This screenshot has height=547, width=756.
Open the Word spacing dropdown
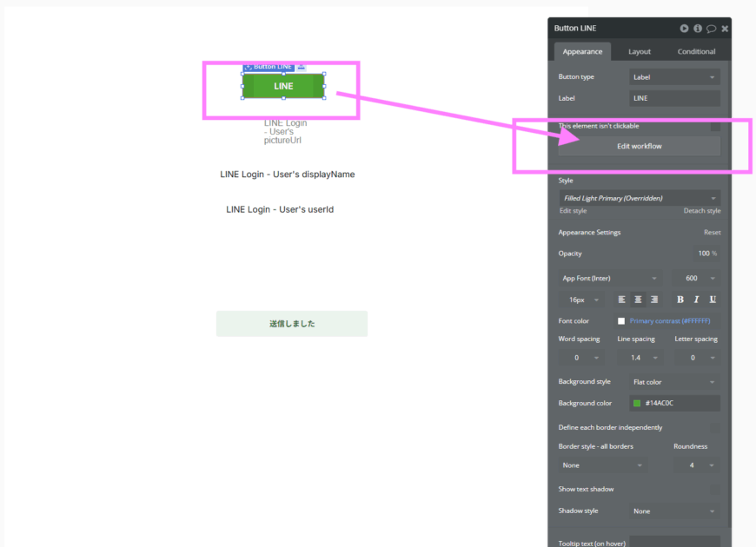(581, 358)
